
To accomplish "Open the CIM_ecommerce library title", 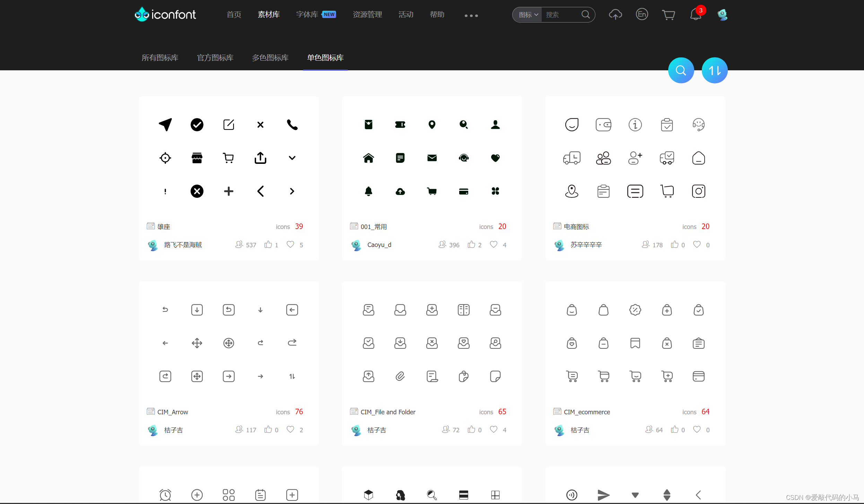I will click(x=587, y=412).
